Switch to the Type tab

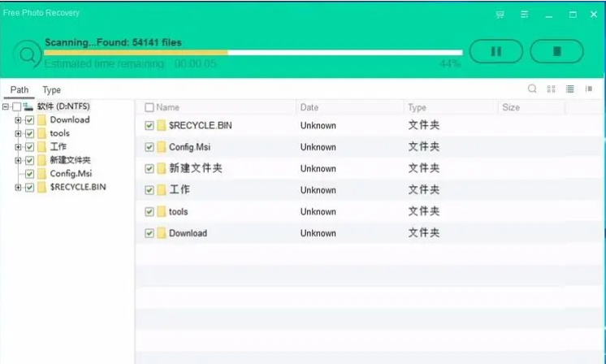[51, 90]
